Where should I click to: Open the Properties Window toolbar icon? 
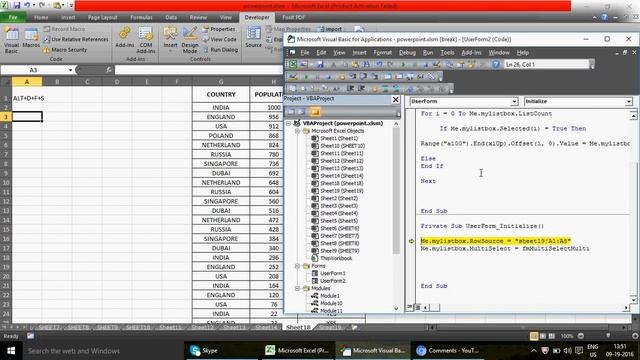click(x=460, y=64)
